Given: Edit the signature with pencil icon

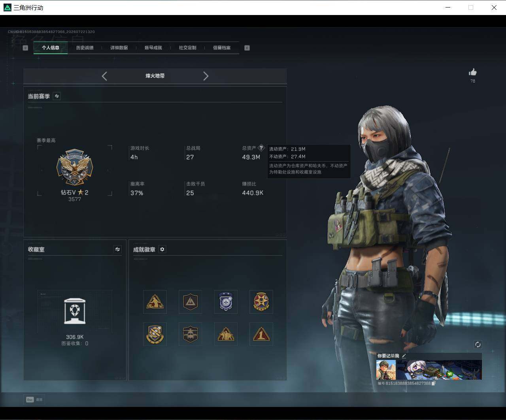Looking at the screenshot, I should [x=404, y=356].
